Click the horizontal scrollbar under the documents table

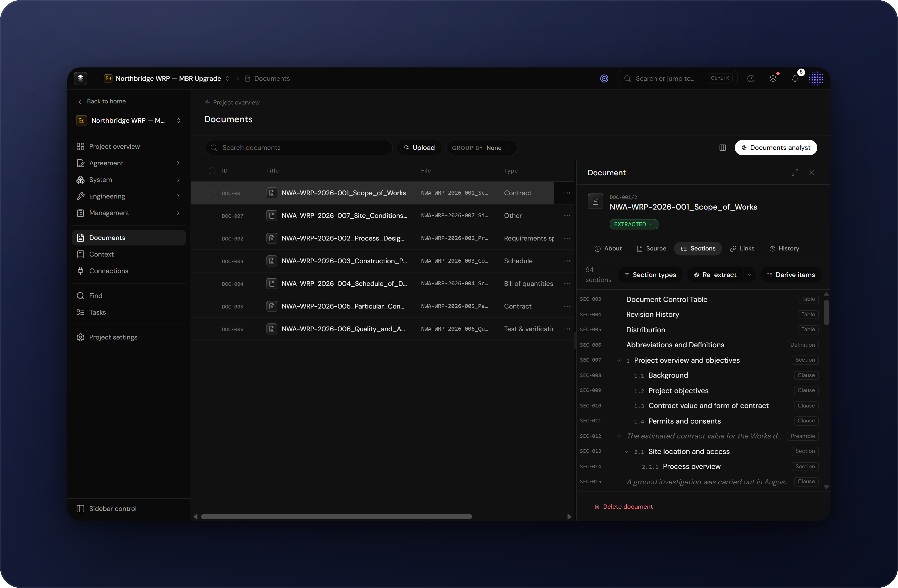(x=336, y=516)
